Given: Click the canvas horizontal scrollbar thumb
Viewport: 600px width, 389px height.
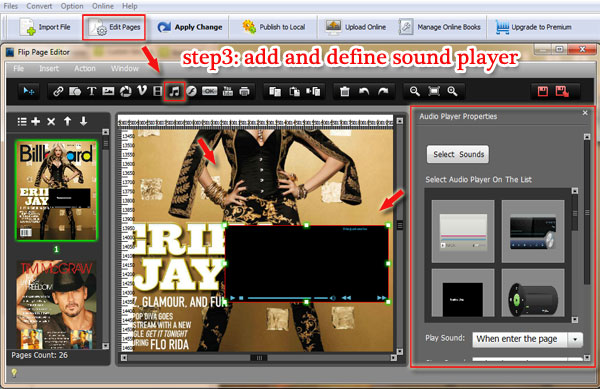Looking at the screenshot, I should pos(259,358).
